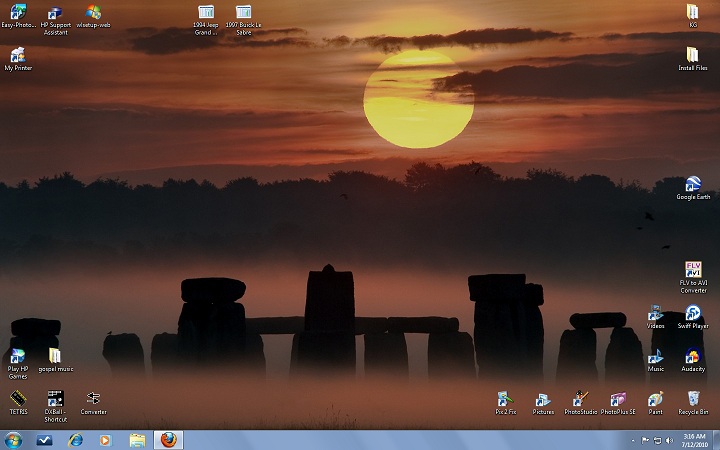
Task: Open the Paint shortcut icon
Action: pos(655,403)
